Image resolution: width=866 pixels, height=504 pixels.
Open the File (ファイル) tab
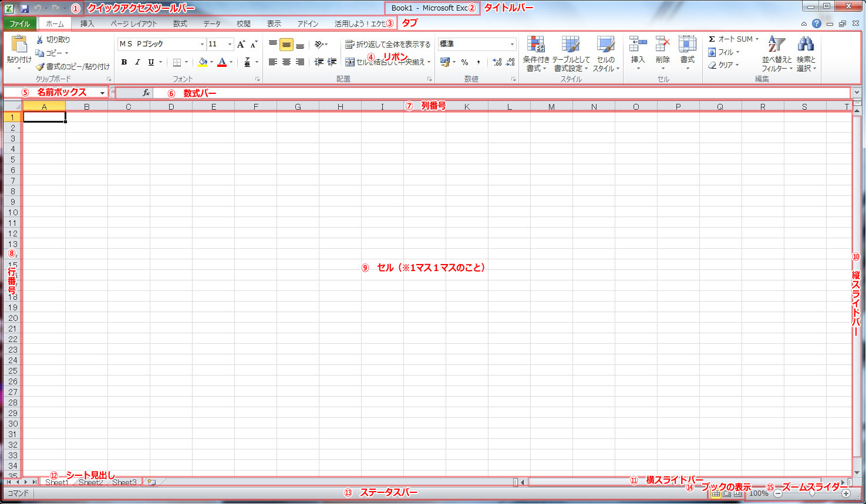point(20,24)
